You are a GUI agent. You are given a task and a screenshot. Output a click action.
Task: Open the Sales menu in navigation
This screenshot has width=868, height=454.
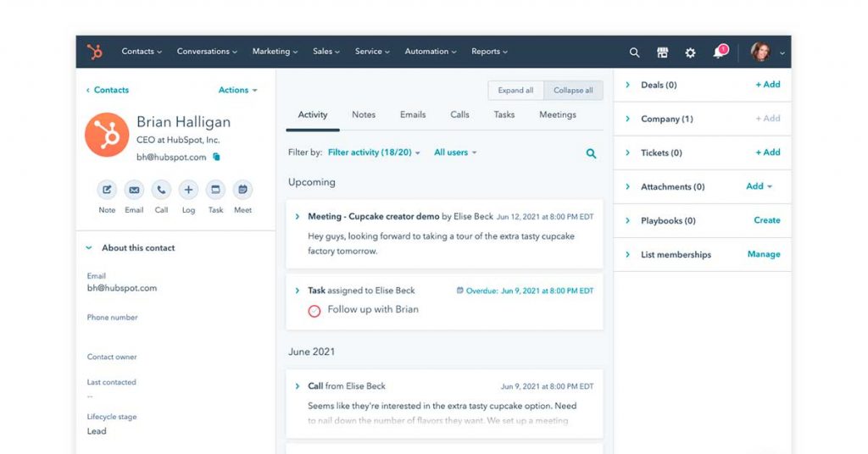(x=325, y=52)
